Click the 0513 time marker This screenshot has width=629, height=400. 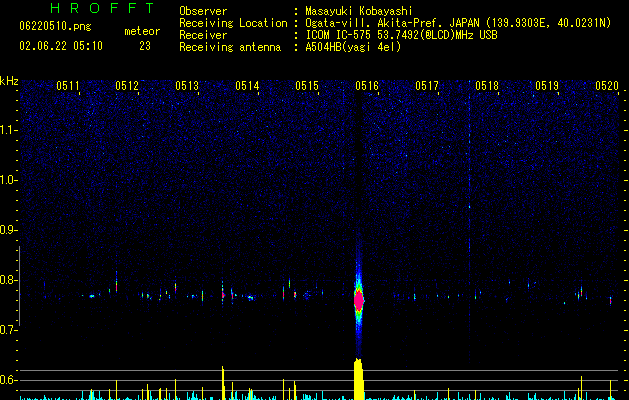pyautogui.click(x=187, y=86)
